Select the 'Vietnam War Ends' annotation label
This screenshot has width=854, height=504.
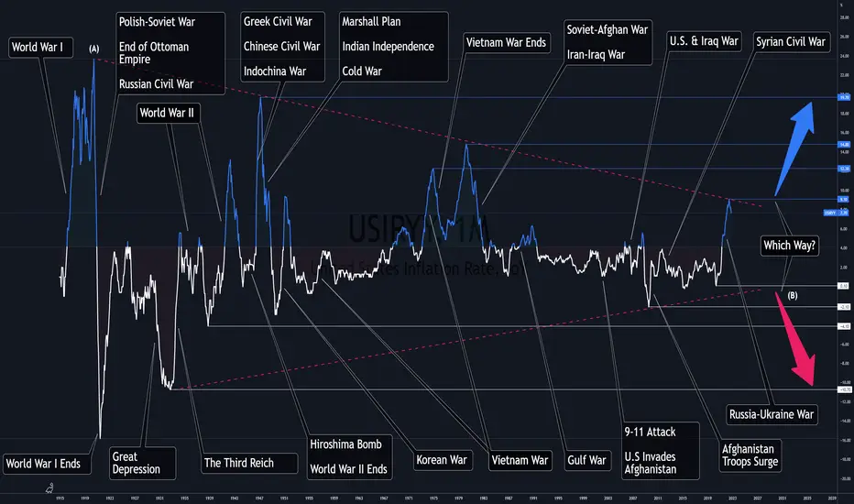pos(506,42)
